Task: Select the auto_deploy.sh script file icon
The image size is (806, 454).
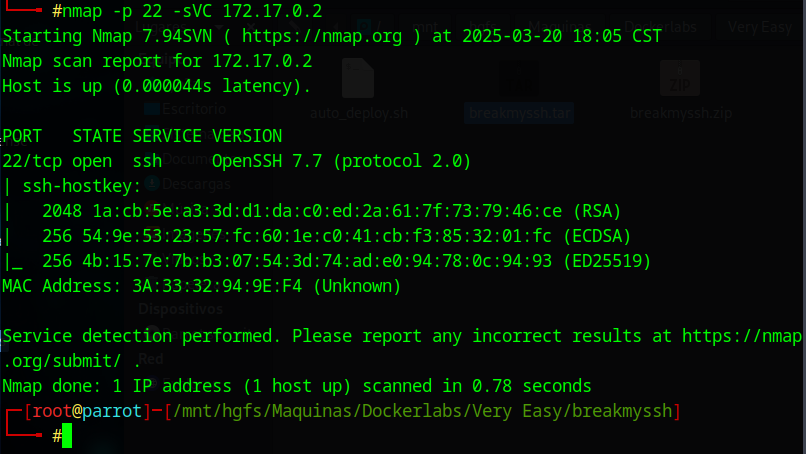Action: pyautogui.click(x=357, y=78)
